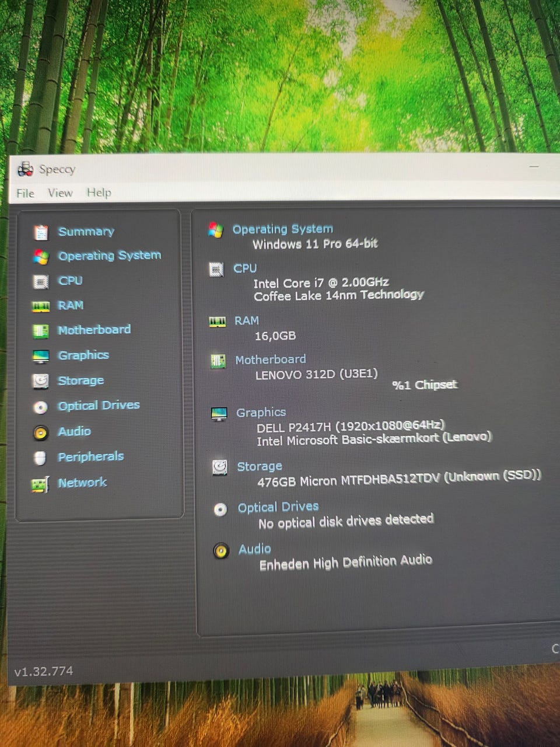Click the Operating System Windows flag sidebar icon
Viewport: 560px width, 747px height.
[x=41, y=257]
